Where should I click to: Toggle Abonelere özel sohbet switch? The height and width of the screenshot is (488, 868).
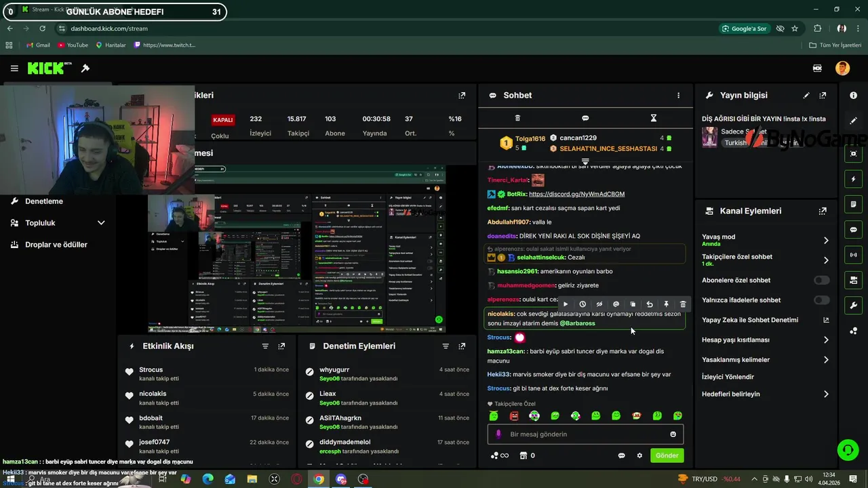(x=821, y=280)
